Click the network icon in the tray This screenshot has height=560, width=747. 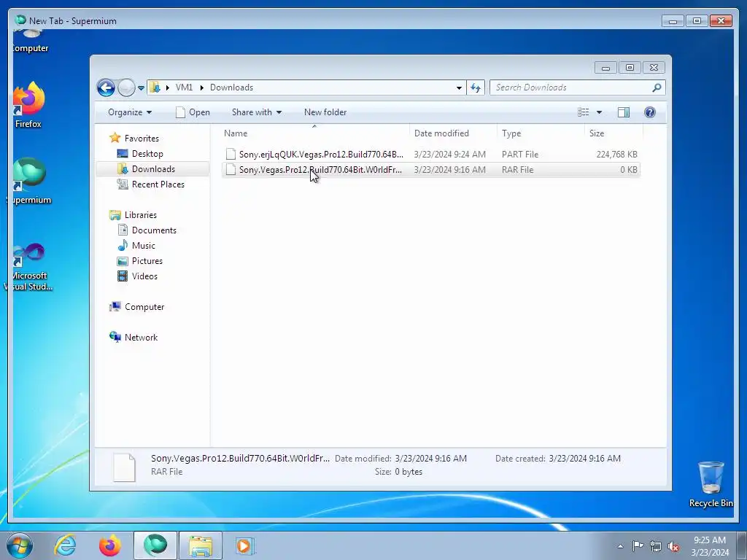pos(656,546)
